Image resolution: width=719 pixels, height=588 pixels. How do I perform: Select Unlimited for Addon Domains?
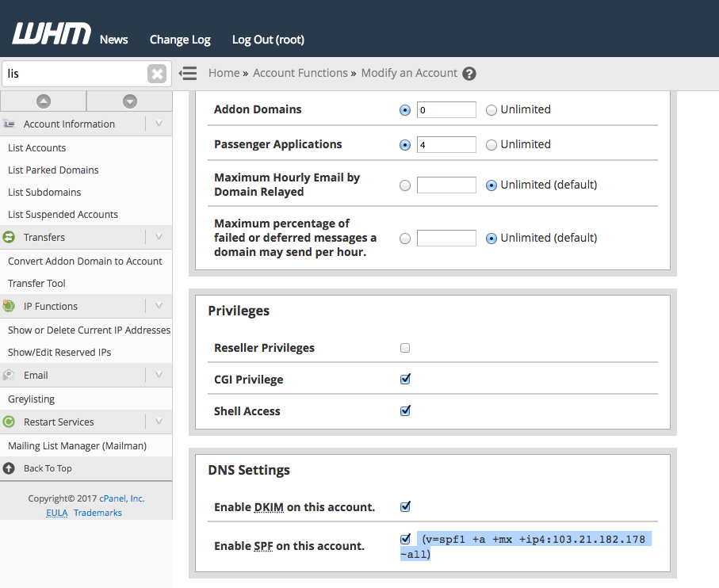click(491, 110)
